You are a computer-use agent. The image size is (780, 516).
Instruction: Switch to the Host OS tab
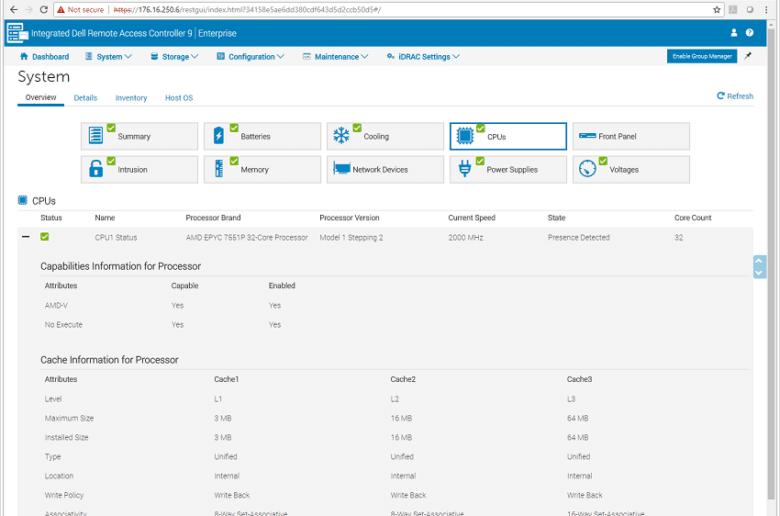coord(179,98)
